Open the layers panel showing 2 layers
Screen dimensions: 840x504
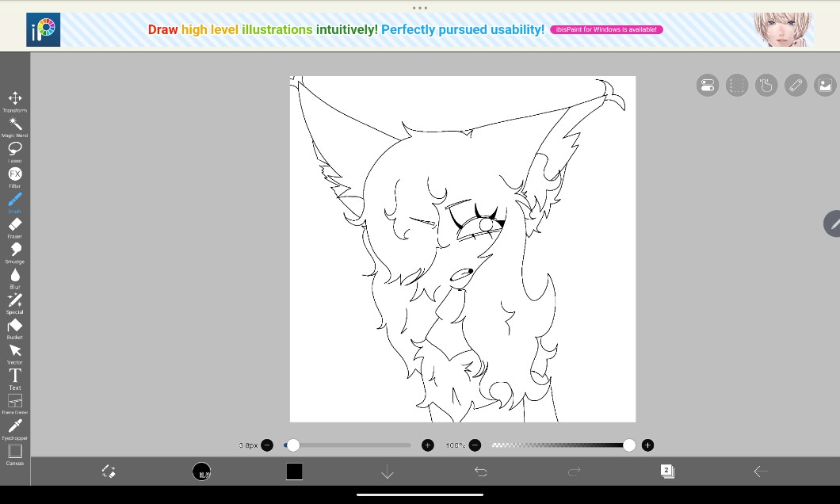coord(667,472)
